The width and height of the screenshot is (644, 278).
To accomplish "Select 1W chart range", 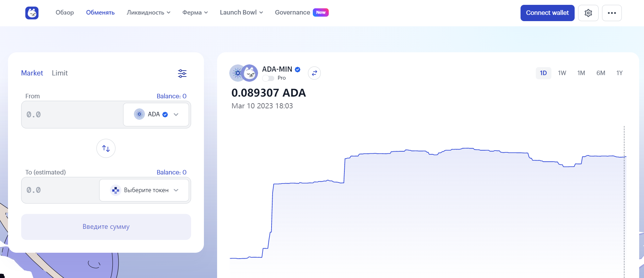I will (562, 73).
